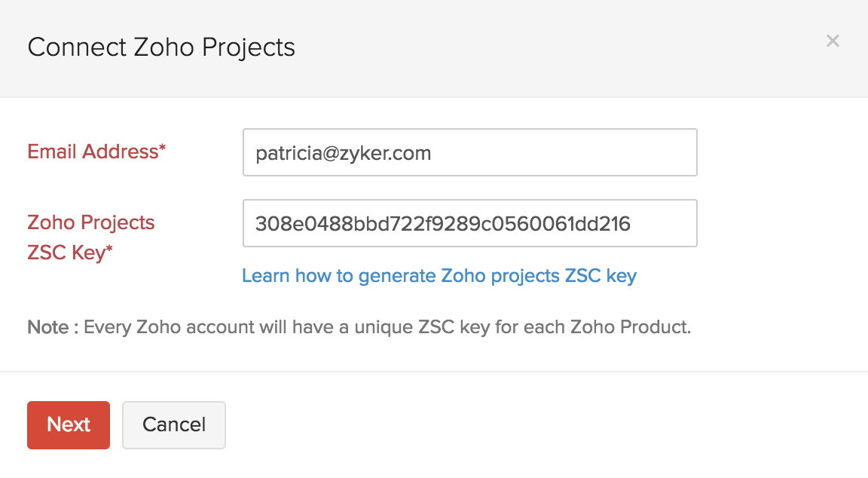Viewport: 868px width, 478px height.
Task: Focus the Zoho Projects ZSC Key field
Action: coord(469,223)
